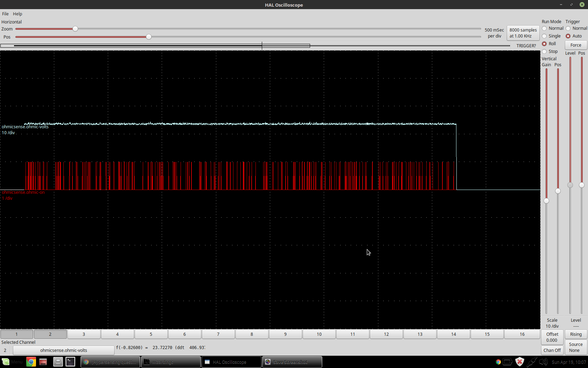Open the red file manager launcher
Screen dimensions: 588x368
43,362
